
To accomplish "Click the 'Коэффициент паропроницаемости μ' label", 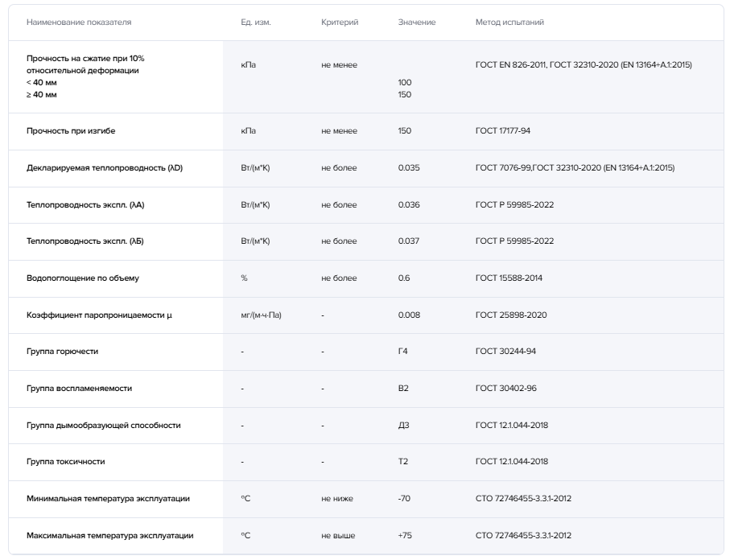I will [99, 315].
